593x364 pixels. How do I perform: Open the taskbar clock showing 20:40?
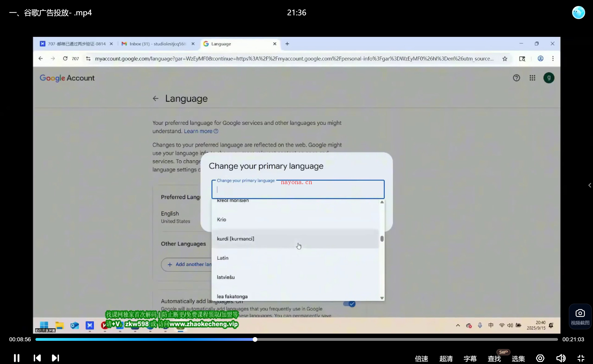click(x=536, y=325)
